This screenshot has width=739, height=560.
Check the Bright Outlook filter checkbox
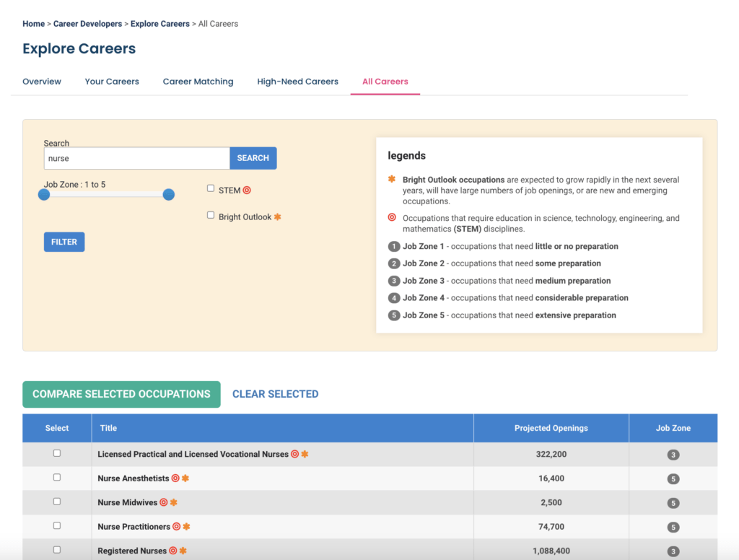211,215
